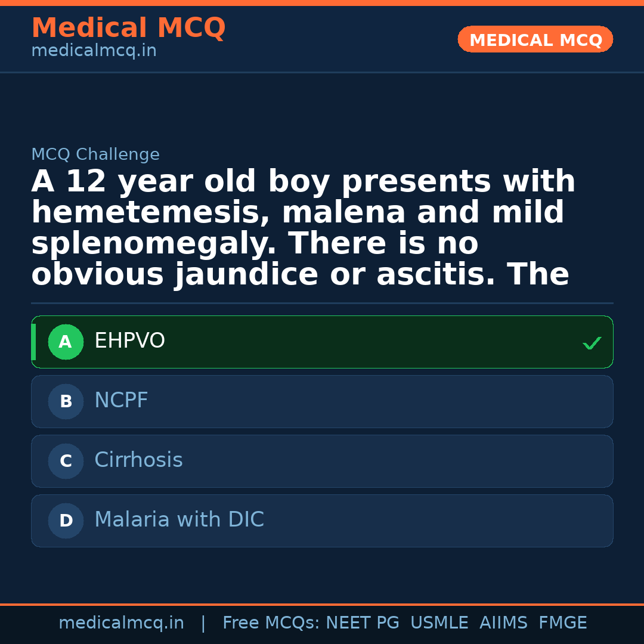The image size is (644, 644).
Task: Open the USMLE section in the footer
Action: click(x=439, y=623)
